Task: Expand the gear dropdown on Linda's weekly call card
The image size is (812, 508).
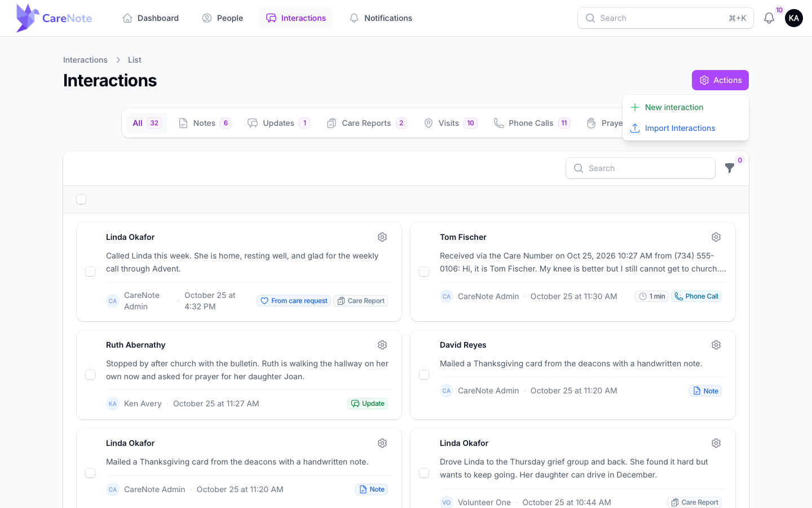Action: pyautogui.click(x=382, y=237)
